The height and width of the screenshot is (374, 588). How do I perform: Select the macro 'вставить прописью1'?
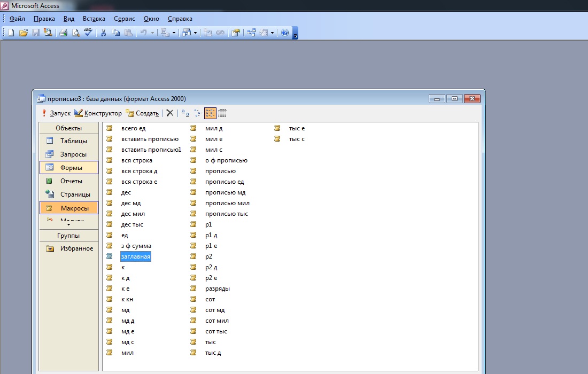[151, 150]
